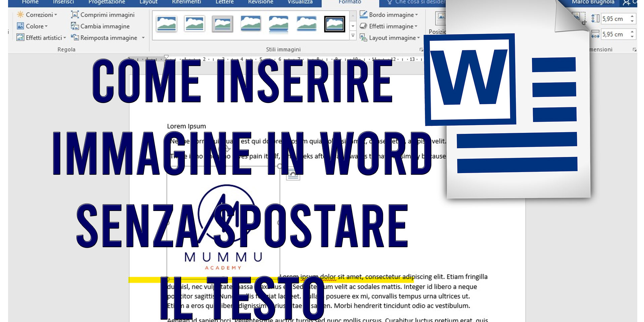Open Effetti artistici options

(x=41, y=38)
